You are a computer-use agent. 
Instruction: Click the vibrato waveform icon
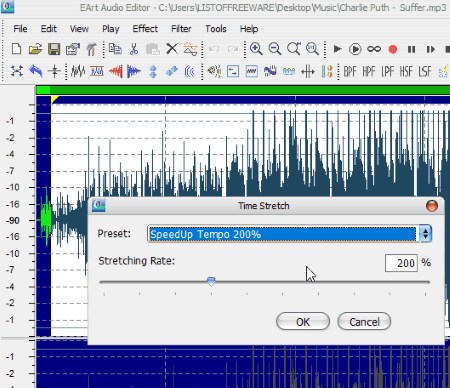point(270,71)
